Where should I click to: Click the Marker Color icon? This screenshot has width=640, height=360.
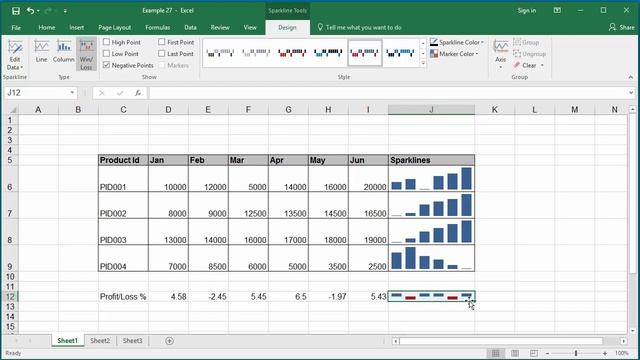pos(434,53)
